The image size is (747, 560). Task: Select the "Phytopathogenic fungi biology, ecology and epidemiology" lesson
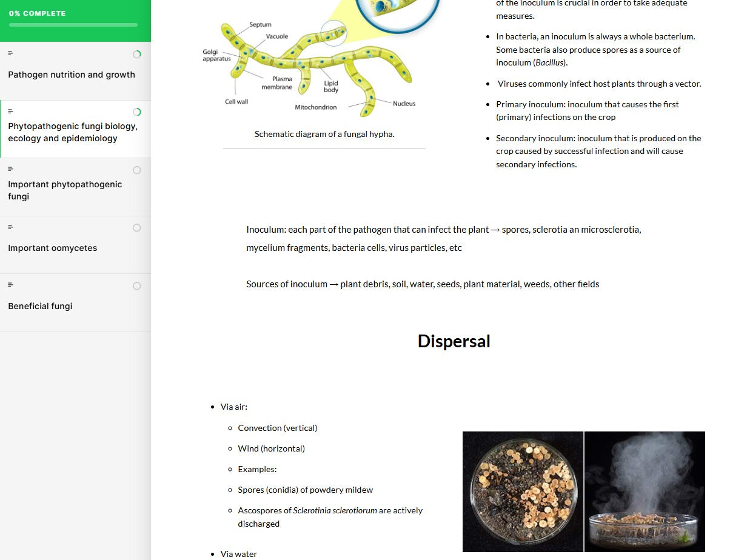73,131
